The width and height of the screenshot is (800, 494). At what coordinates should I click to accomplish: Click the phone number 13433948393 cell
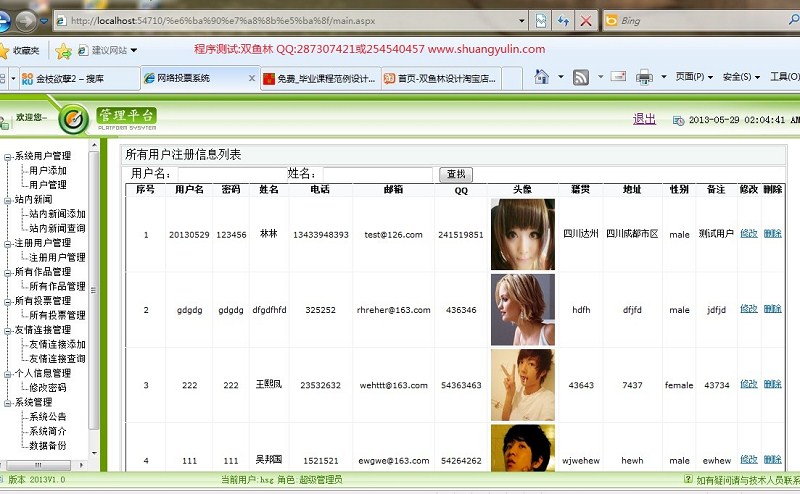click(x=320, y=235)
